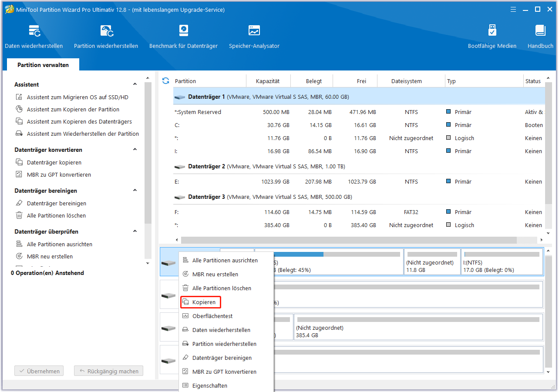Sort by the Dateisystem column header
This screenshot has height=392, width=559.
coord(411,81)
